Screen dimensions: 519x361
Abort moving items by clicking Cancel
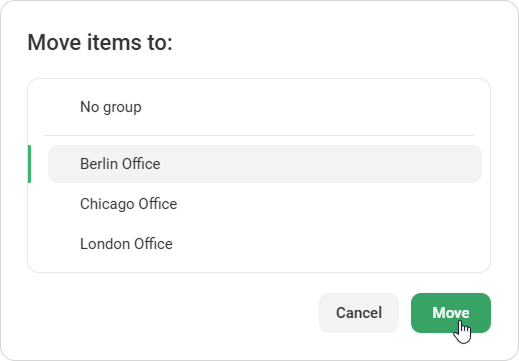(x=359, y=313)
